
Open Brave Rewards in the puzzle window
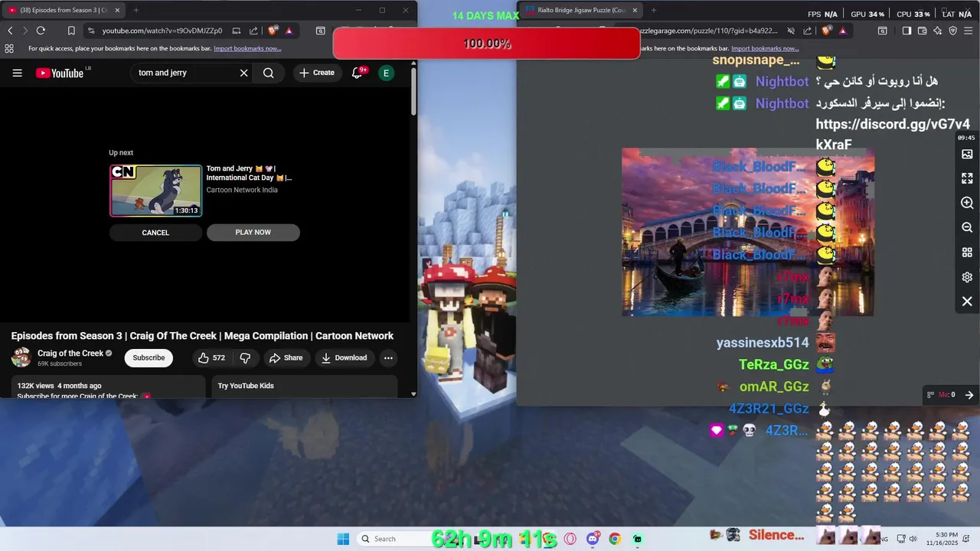(x=843, y=31)
